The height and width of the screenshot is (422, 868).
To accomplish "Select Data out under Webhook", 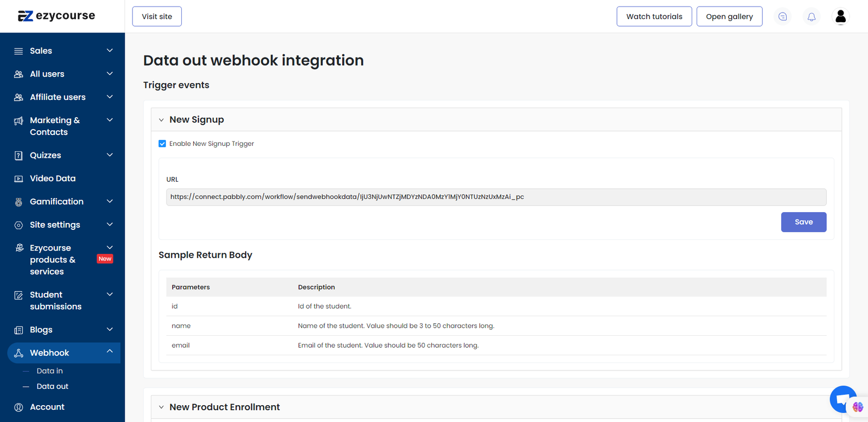I will coord(52,386).
